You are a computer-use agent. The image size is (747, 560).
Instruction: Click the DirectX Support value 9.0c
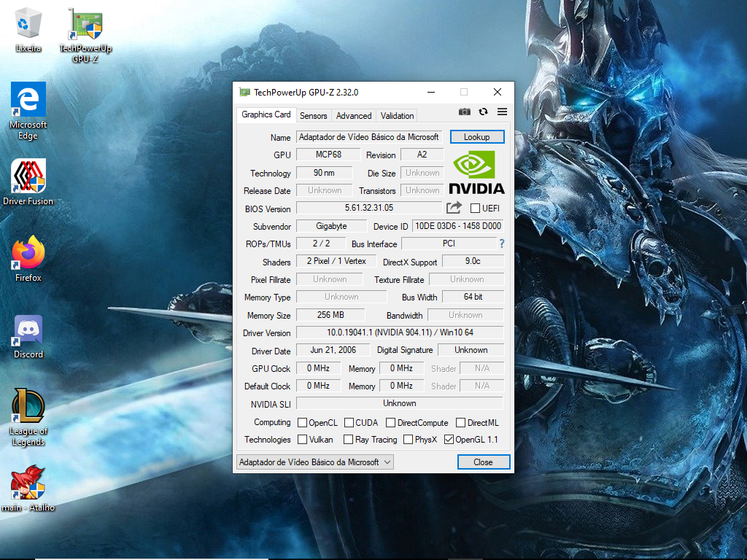point(473,262)
